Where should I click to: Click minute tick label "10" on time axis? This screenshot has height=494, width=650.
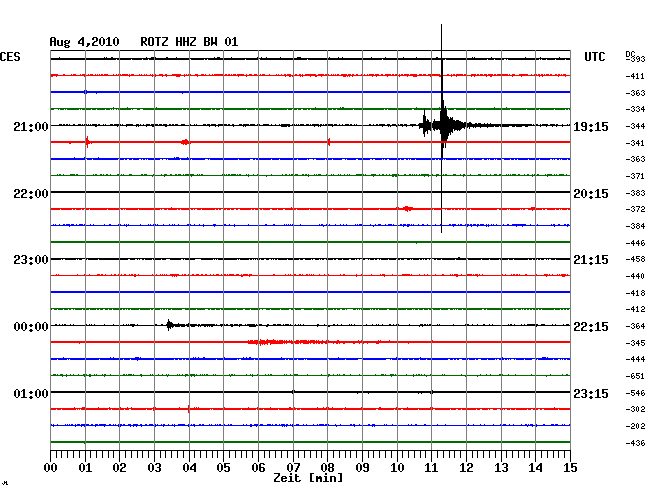pos(397,468)
